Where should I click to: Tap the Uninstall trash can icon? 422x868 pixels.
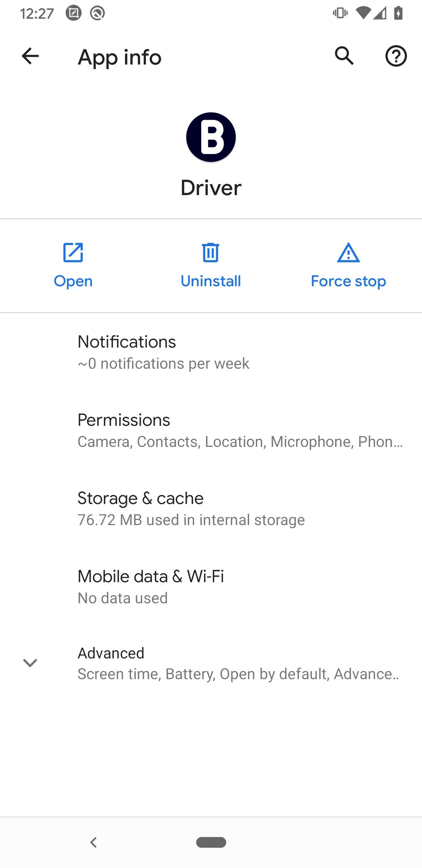coord(211,253)
